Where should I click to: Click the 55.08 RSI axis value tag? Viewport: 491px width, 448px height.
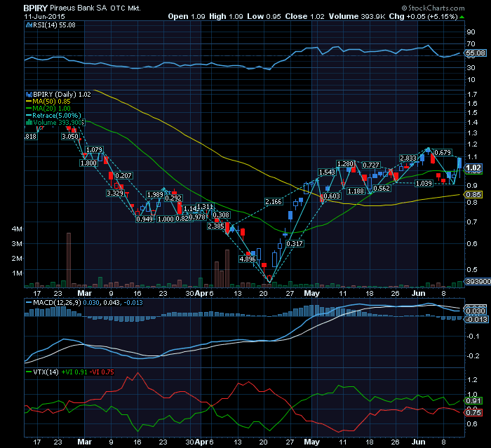click(476, 53)
